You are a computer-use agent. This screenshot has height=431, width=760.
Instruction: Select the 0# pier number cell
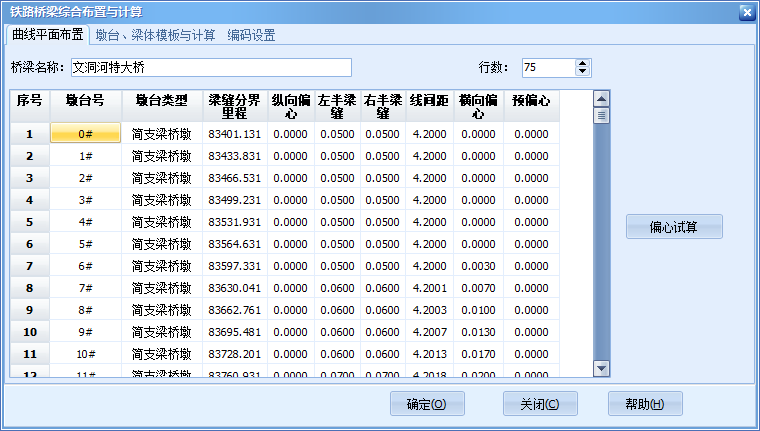(x=86, y=134)
